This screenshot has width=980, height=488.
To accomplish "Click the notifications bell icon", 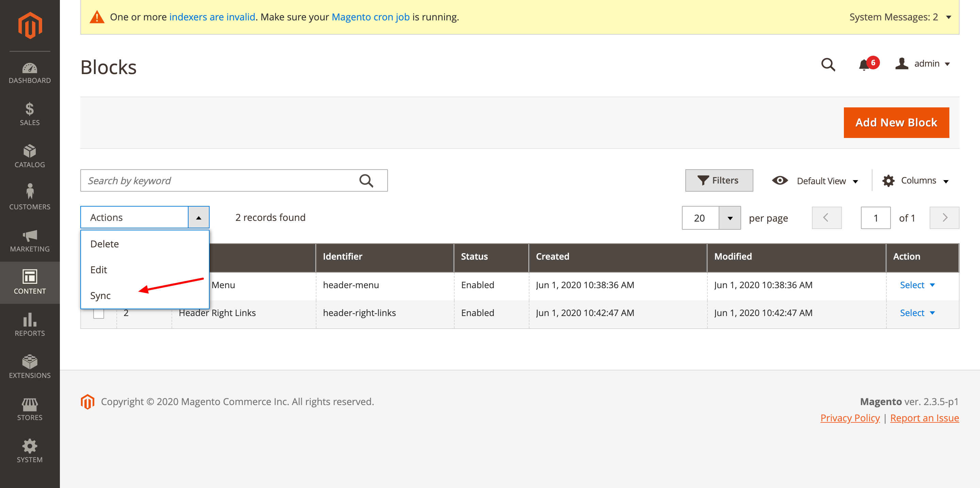I will click(864, 64).
